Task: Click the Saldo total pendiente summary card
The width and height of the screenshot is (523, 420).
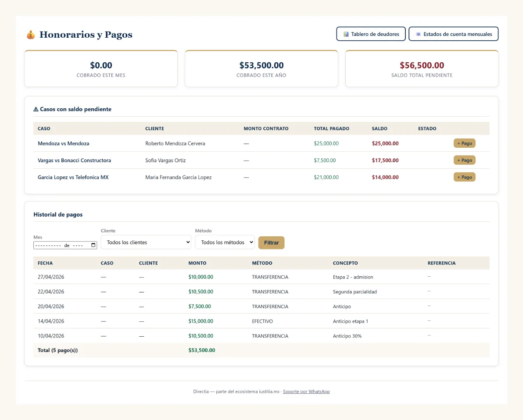Action: pos(422,69)
